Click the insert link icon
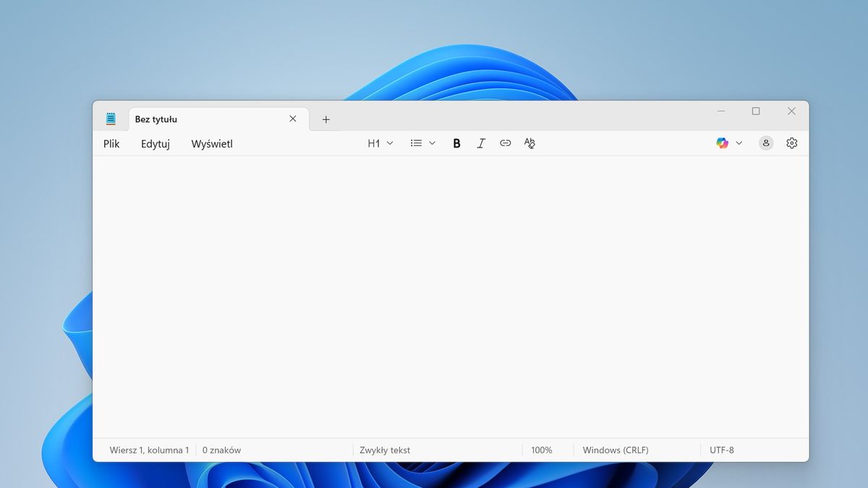Image resolution: width=868 pixels, height=488 pixels. (506, 143)
